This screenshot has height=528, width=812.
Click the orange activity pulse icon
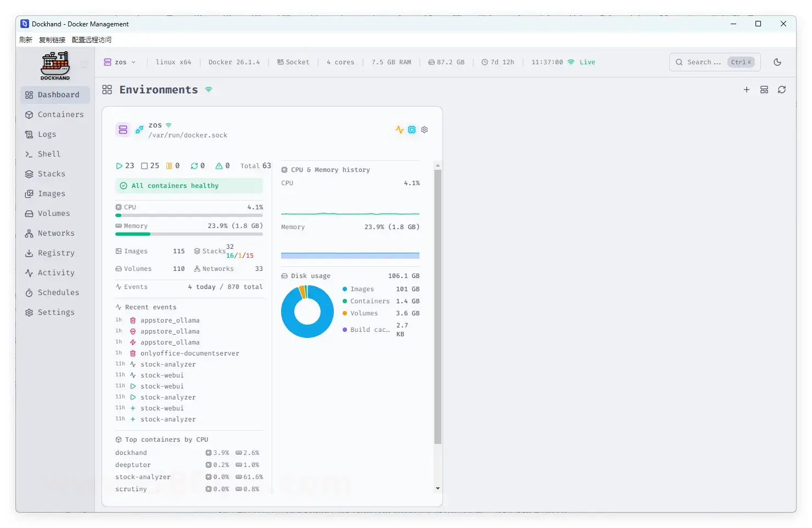click(399, 130)
